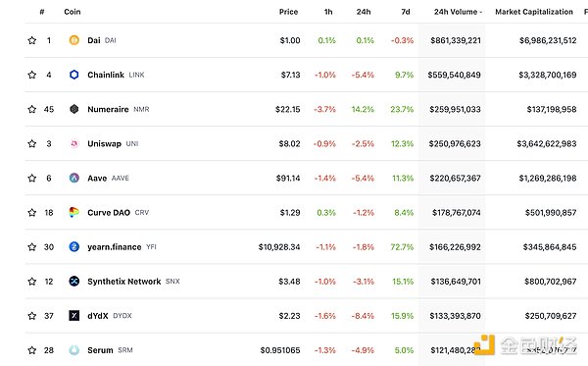Click the Chainlink hexagon logo icon

pos(74,75)
